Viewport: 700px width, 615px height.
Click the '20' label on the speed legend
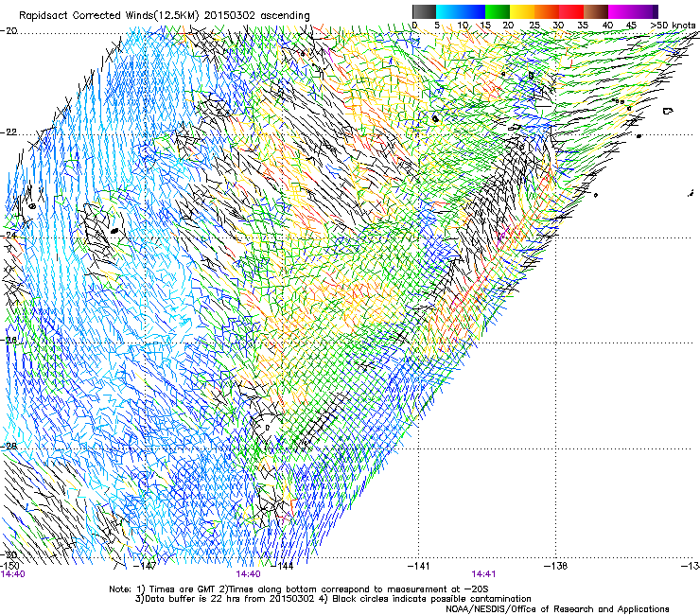point(508,25)
